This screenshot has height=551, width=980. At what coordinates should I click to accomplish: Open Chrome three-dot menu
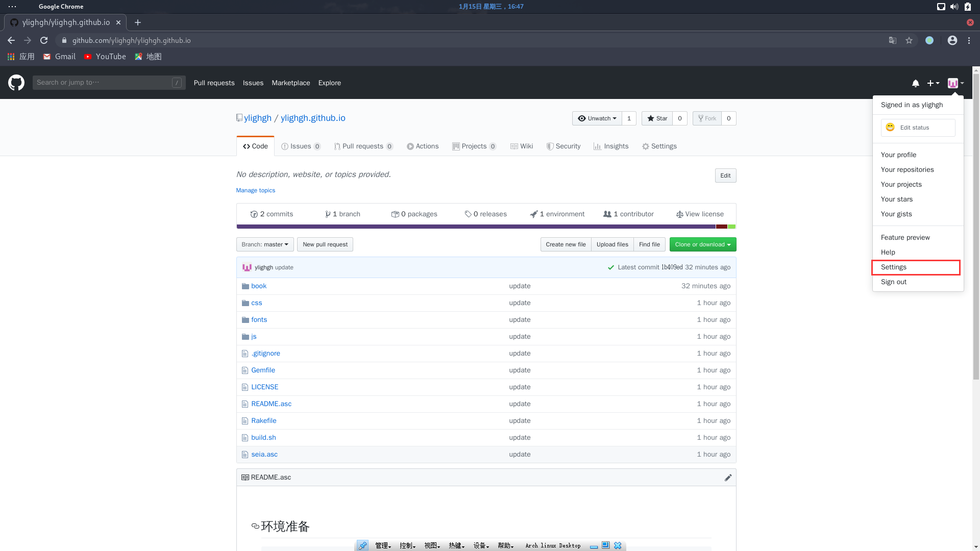(x=969, y=40)
